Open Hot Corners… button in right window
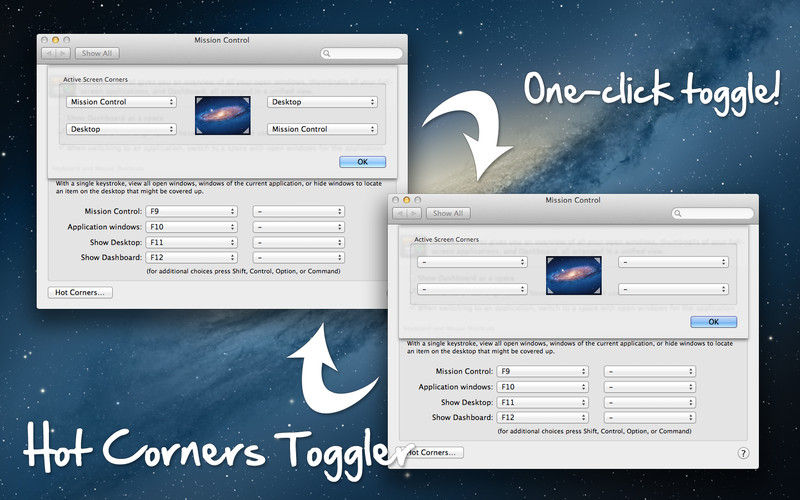 pyautogui.click(x=434, y=453)
